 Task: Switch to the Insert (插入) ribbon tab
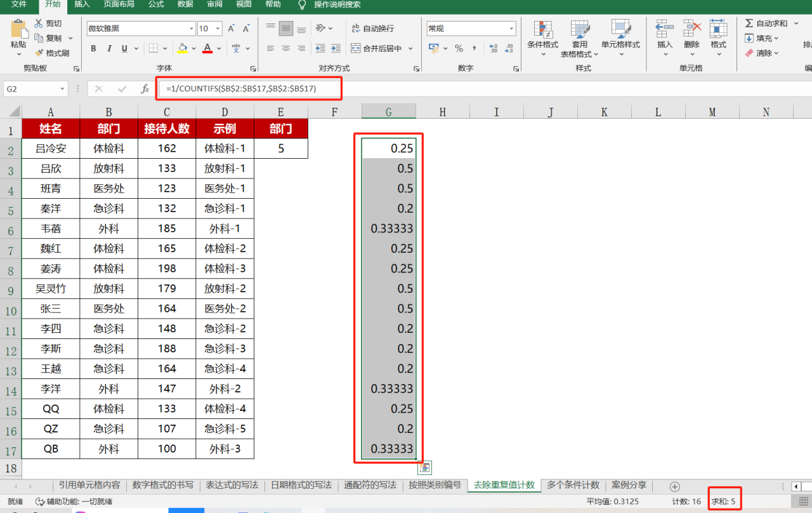point(82,4)
